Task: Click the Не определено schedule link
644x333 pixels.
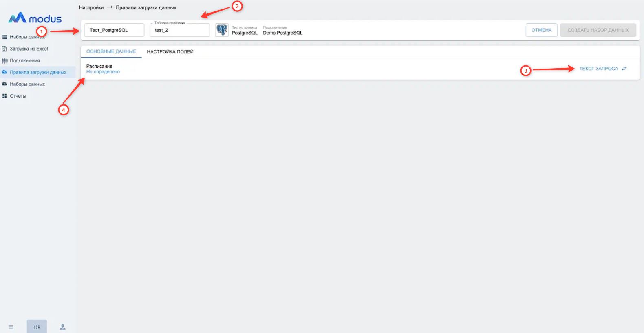Action: (103, 72)
